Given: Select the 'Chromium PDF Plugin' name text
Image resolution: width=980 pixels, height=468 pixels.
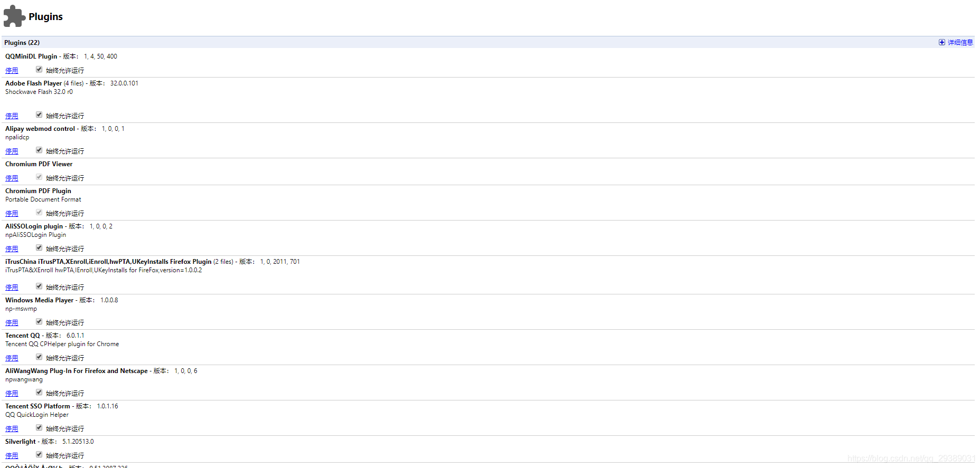Looking at the screenshot, I should (x=38, y=191).
